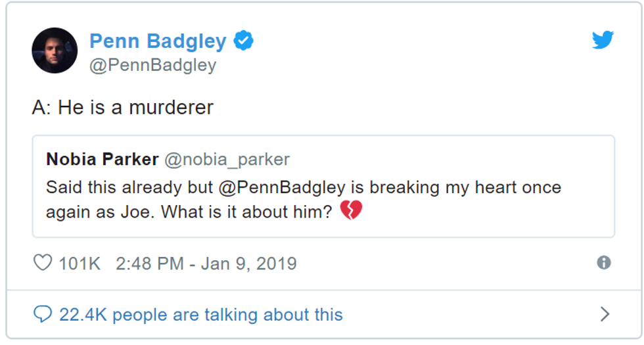The width and height of the screenshot is (644, 345).
Task: Click the broken heart emoji
Action: [x=351, y=212]
